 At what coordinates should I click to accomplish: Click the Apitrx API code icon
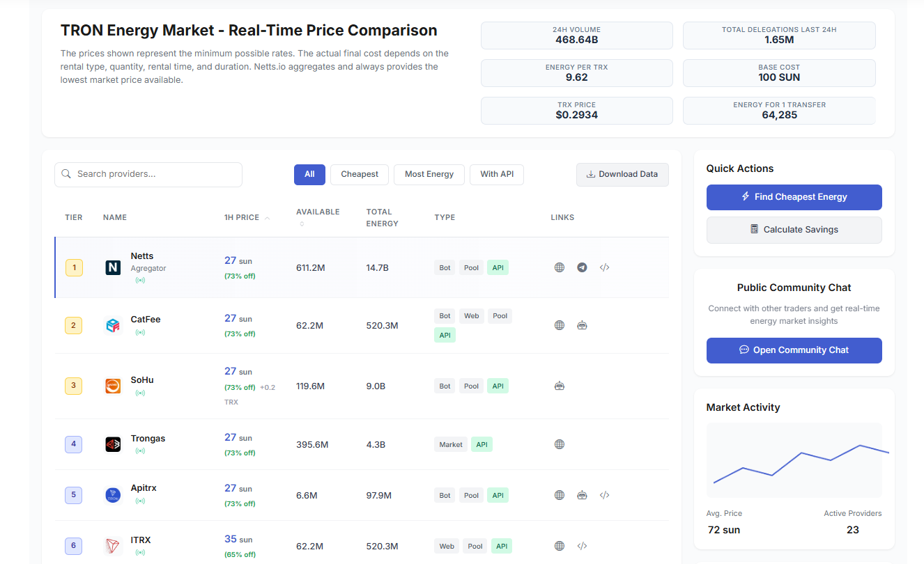604,495
